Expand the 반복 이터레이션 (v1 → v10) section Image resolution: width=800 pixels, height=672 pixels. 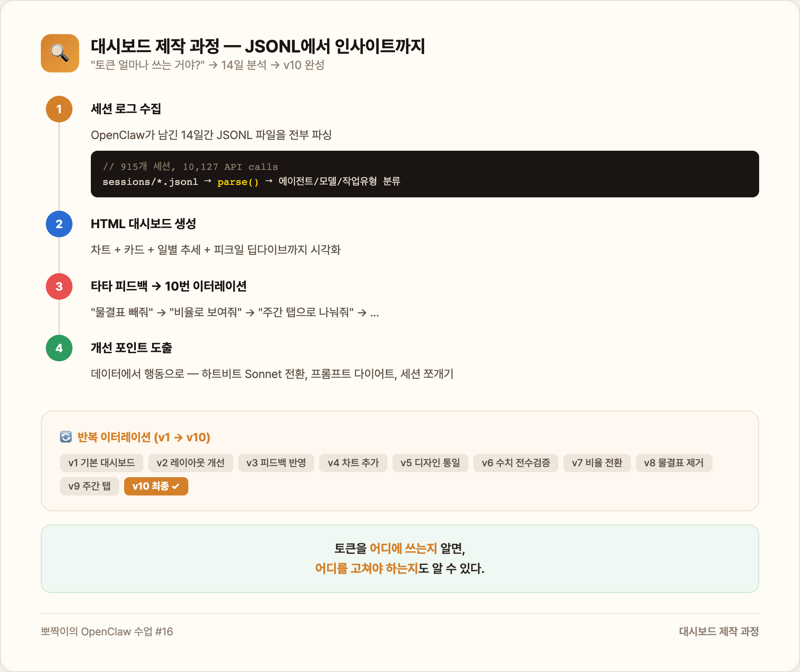pos(144,437)
